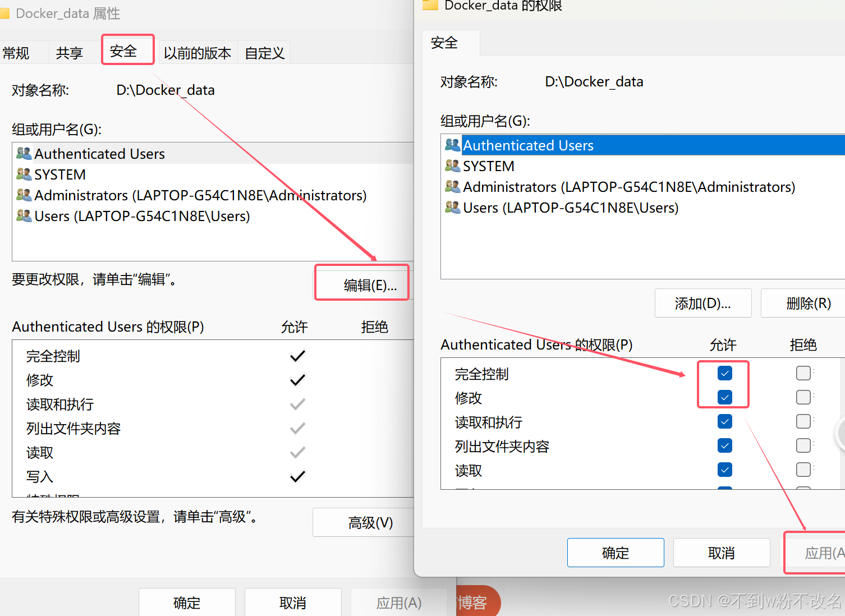The height and width of the screenshot is (616, 845).
Task: Switch to the 共享 tab
Action: (x=68, y=52)
